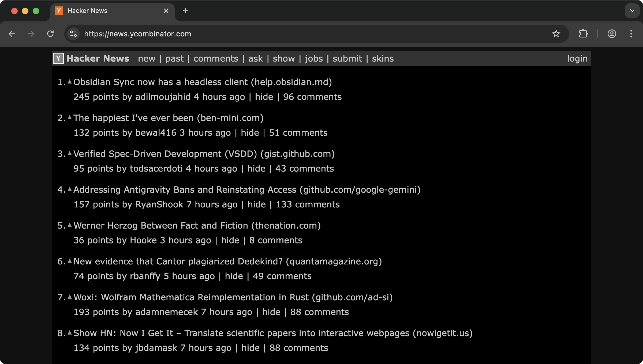Open a new browser tab
This screenshot has width=643, height=364.
(x=185, y=11)
